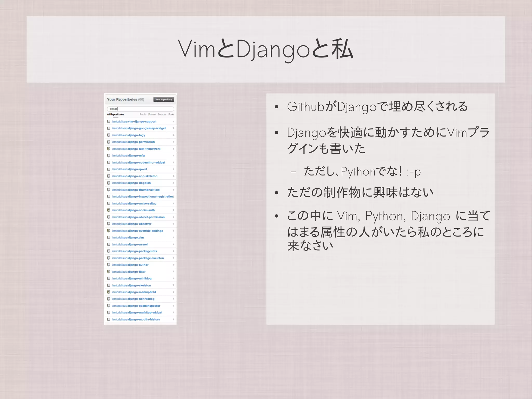This screenshot has height=399, width=532.
Task: Click repo icon beside django-universaltag
Action: click(109, 203)
